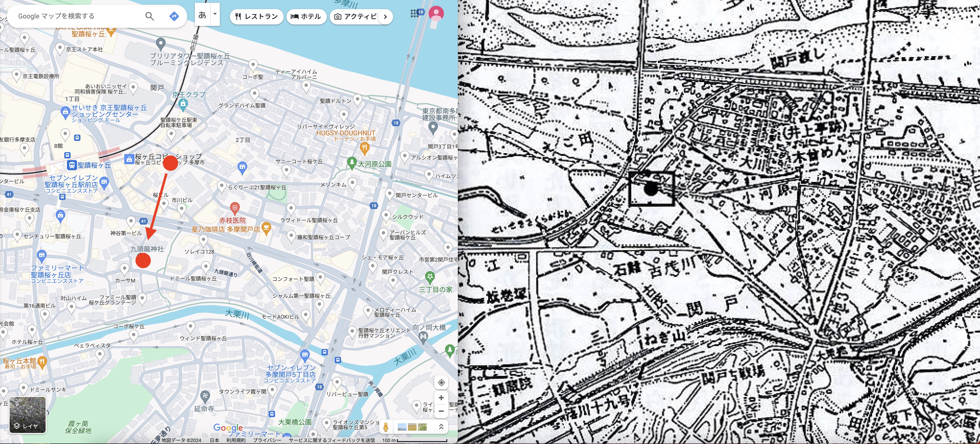Viewport: 980px width, 444px height.
Task: Open directions with the blue arrow icon
Action: (x=174, y=16)
